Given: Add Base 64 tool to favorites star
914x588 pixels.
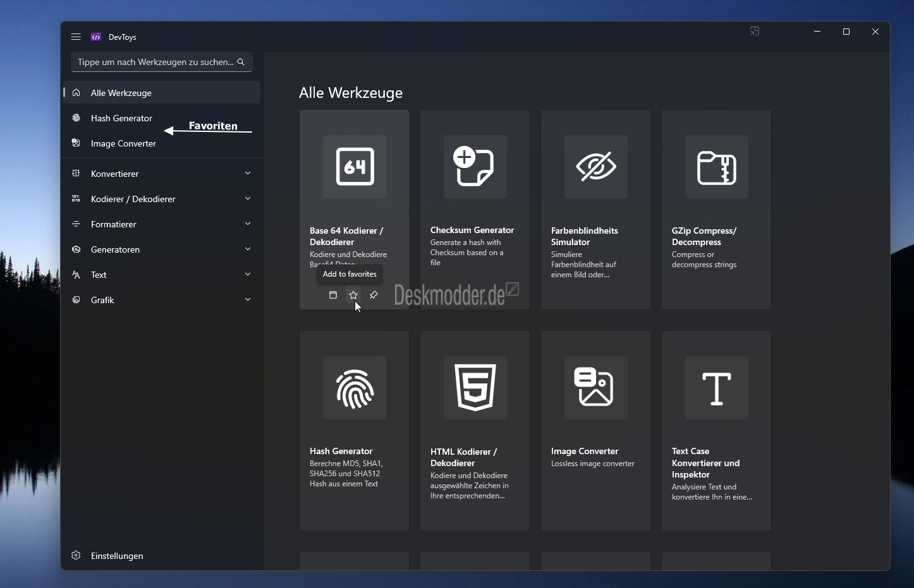Looking at the screenshot, I should click(353, 295).
